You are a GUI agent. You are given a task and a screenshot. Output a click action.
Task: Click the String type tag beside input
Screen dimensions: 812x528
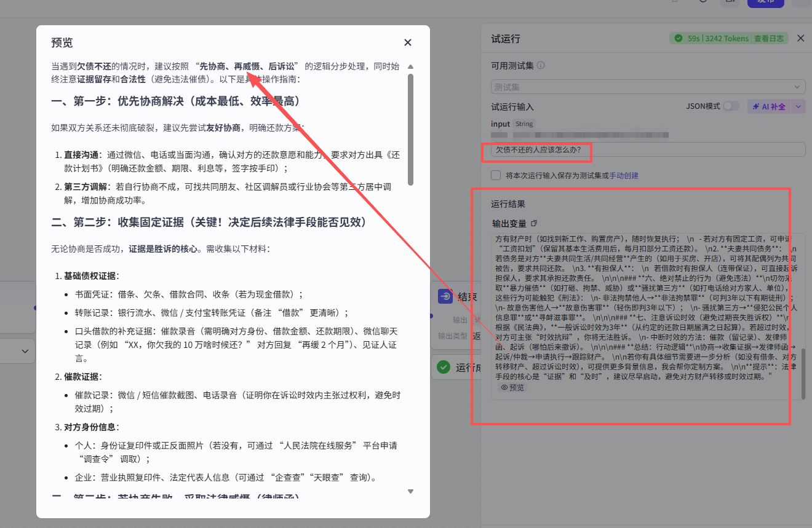pyautogui.click(x=525, y=124)
